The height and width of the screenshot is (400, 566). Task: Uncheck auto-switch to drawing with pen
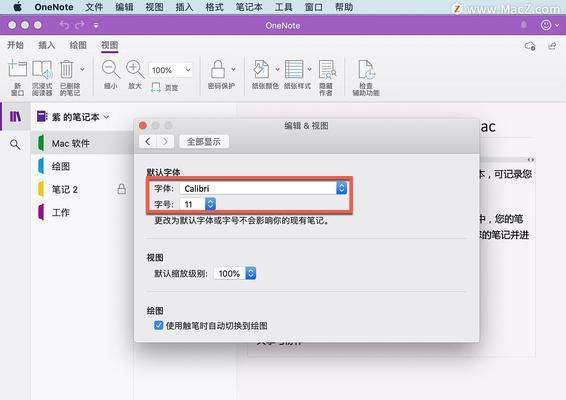(158, 325)
